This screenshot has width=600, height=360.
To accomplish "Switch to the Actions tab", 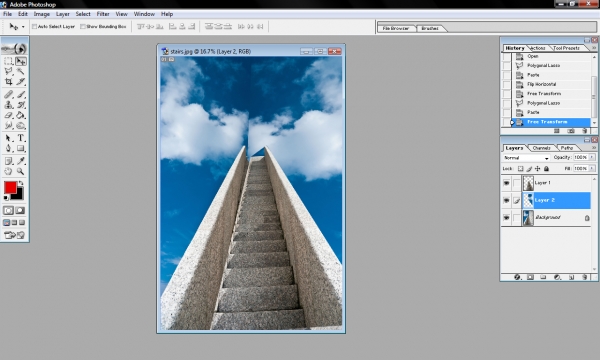I will tap(538, 48).
